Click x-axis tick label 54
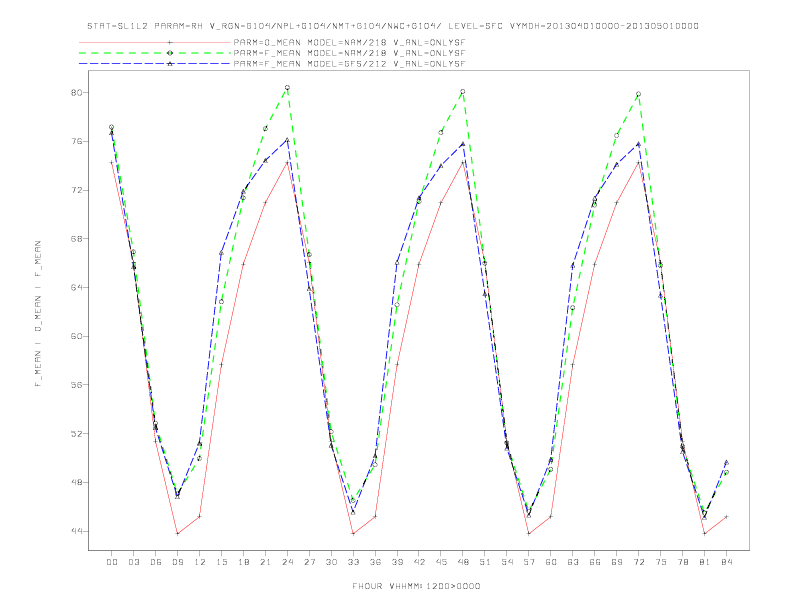This screenshot has width=792, height=612. 507,562
